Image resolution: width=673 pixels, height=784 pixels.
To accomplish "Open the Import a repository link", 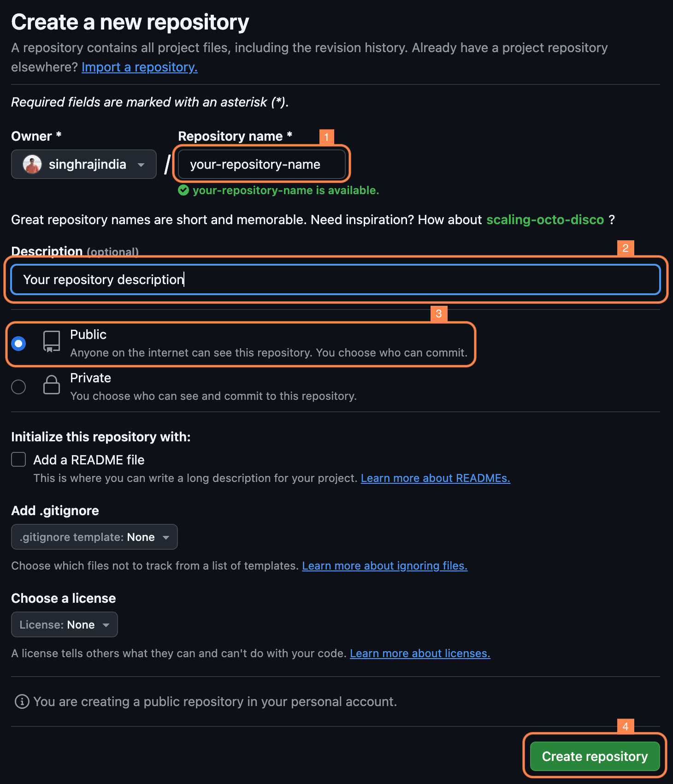I will pos(139,67).
